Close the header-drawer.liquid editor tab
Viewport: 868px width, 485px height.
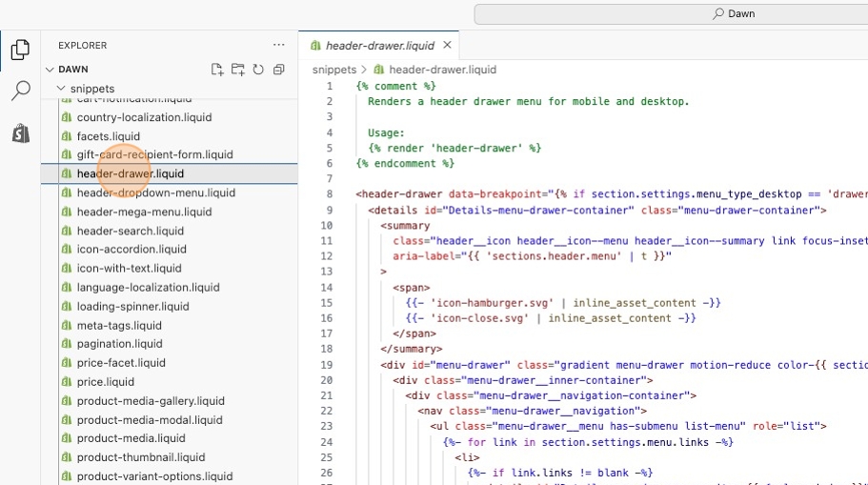click(x=447, y=45)
